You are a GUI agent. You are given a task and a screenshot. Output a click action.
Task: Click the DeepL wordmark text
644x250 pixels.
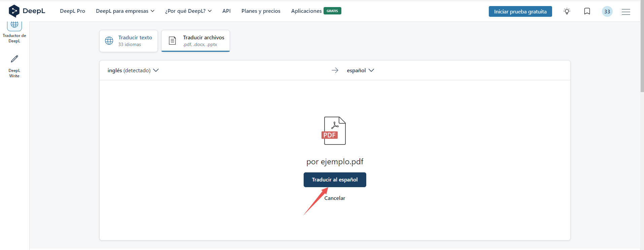coord(34,11)
